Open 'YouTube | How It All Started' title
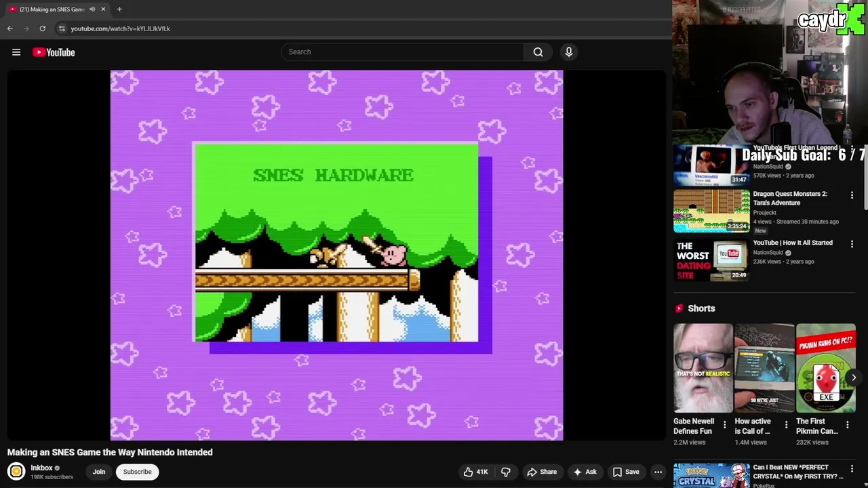Viewport: 868px width, 488px height. point(792,243)
